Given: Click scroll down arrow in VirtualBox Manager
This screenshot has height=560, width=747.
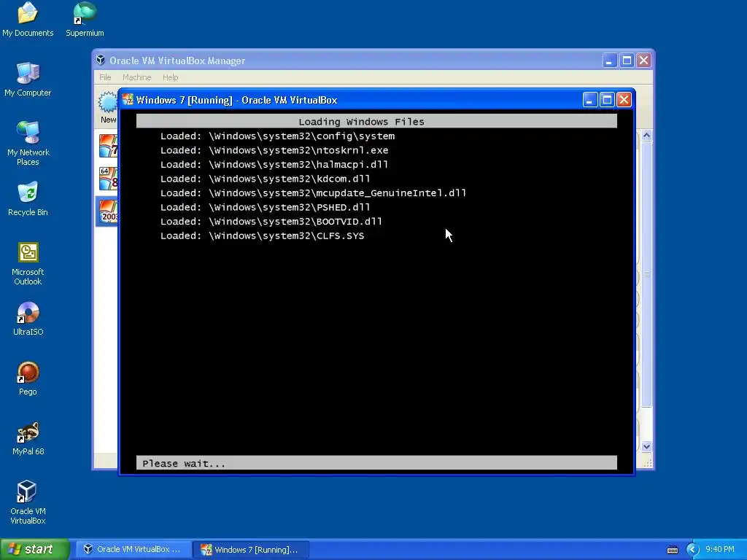Looking at the screenshot, I should [x=646, y=447].
